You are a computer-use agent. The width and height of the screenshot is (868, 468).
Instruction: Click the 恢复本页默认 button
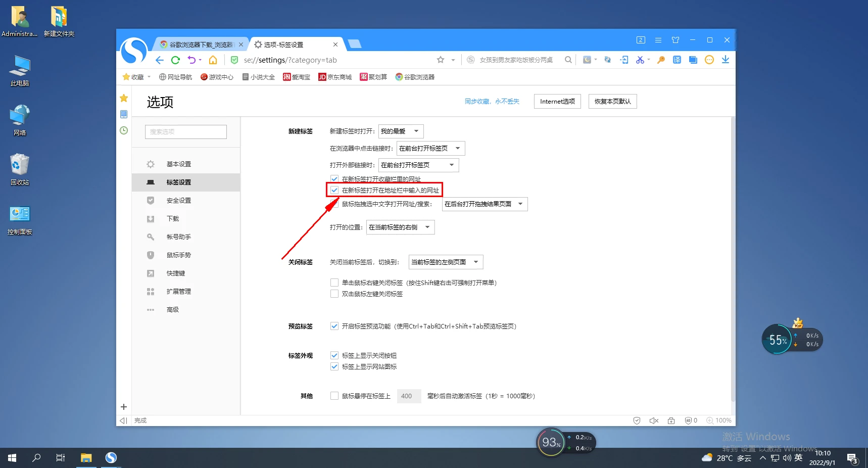[x=613, y=102]
